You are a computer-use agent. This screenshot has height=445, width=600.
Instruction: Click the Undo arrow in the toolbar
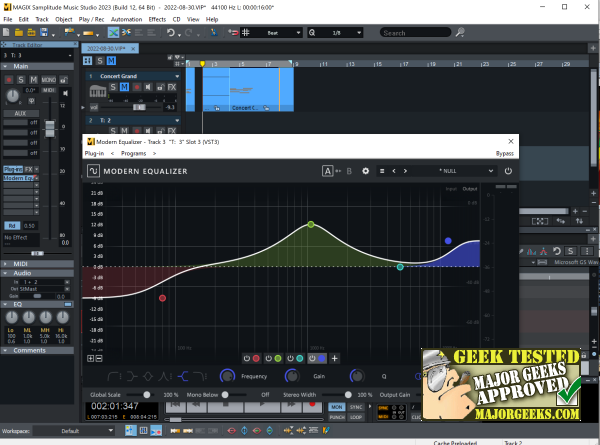pos(171,33)
